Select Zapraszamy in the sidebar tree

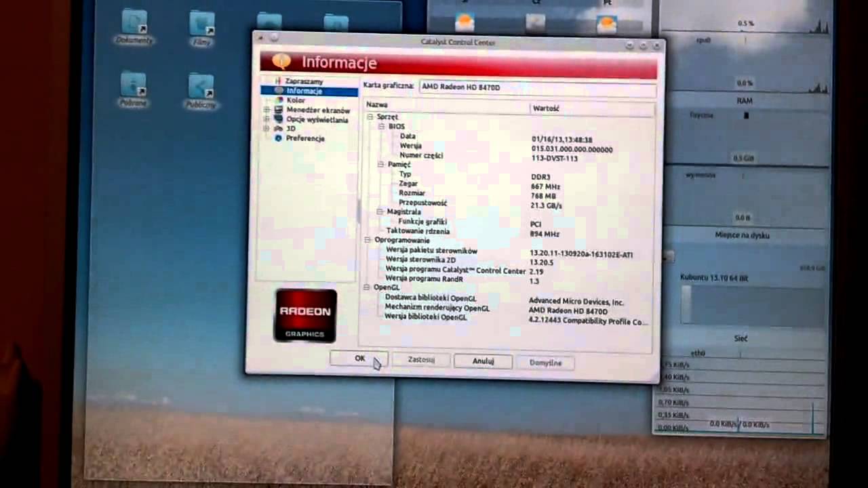304,81
